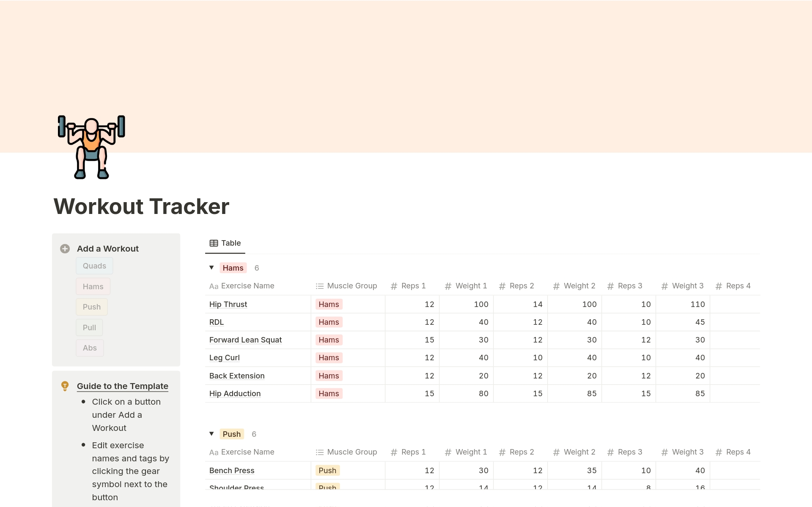Viewport: 812px width, 507px height.
Task: Scroll down to see more exercises
Action: pyautogui.click(x=406, y=351)
